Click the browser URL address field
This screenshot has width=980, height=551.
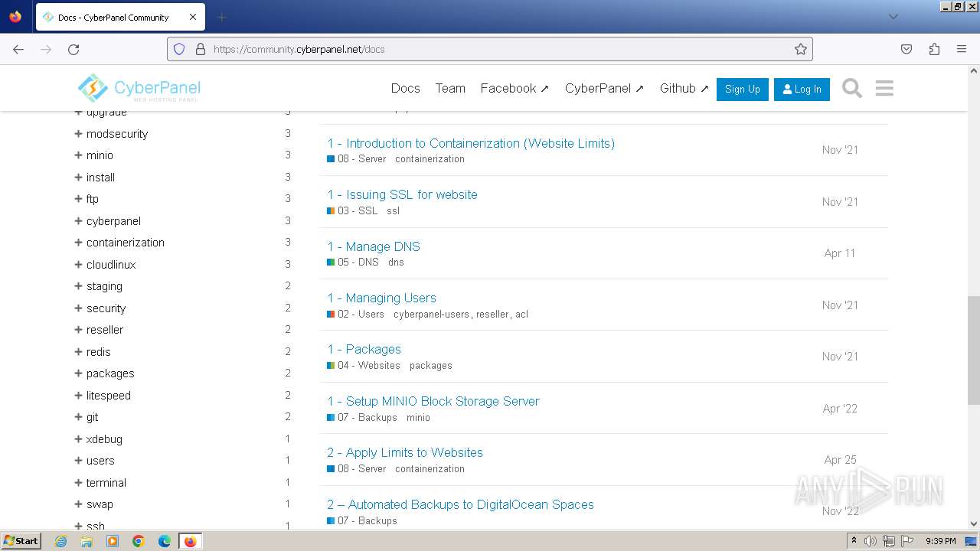(x=490, y=49)
